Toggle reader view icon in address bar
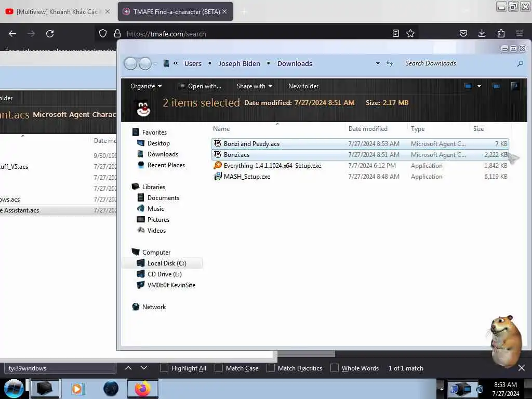Screen dimensions: 532x399 [395, 34]
